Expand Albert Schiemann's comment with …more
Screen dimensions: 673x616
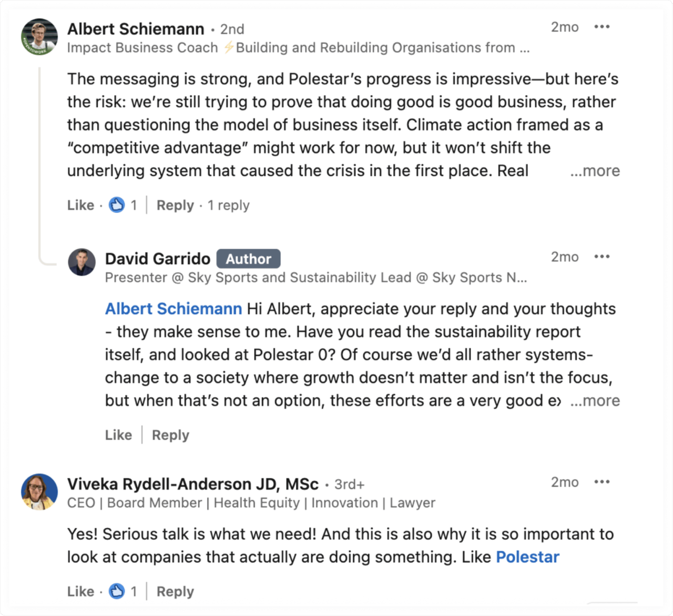[x=595, y=171]
